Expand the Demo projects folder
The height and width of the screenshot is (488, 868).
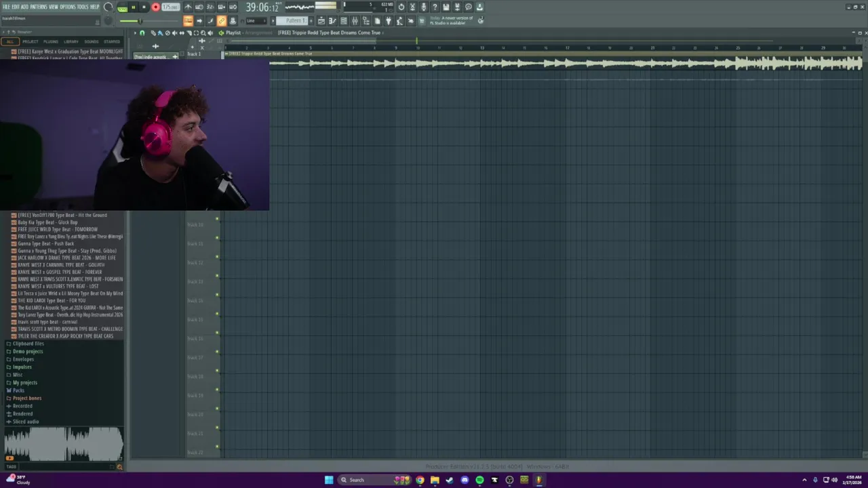pos(27,351)
